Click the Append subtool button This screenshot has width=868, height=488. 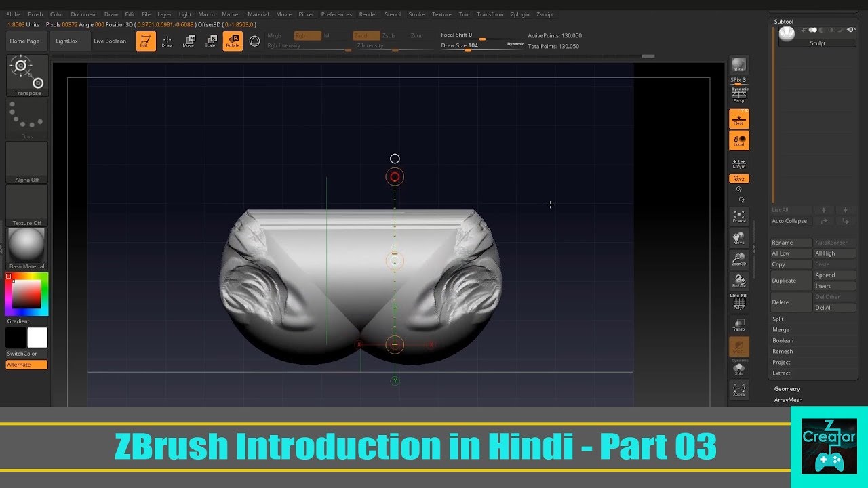835,275
